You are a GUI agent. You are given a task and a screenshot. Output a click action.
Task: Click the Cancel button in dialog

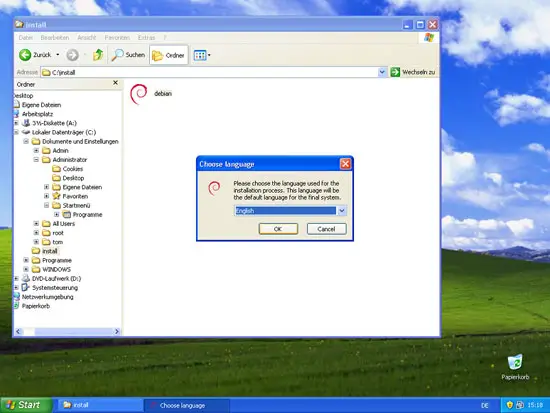(326, 229)
